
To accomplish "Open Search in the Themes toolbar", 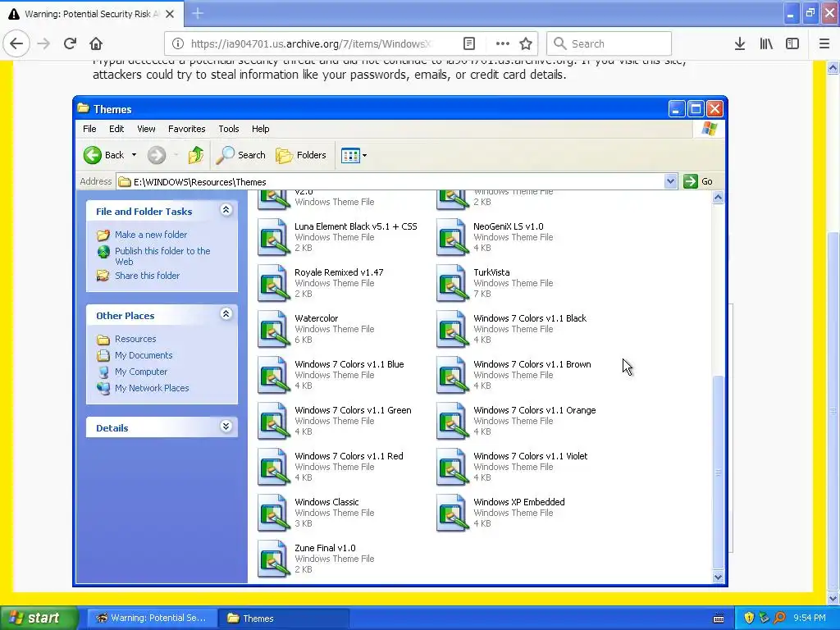I will pos(240,155).
